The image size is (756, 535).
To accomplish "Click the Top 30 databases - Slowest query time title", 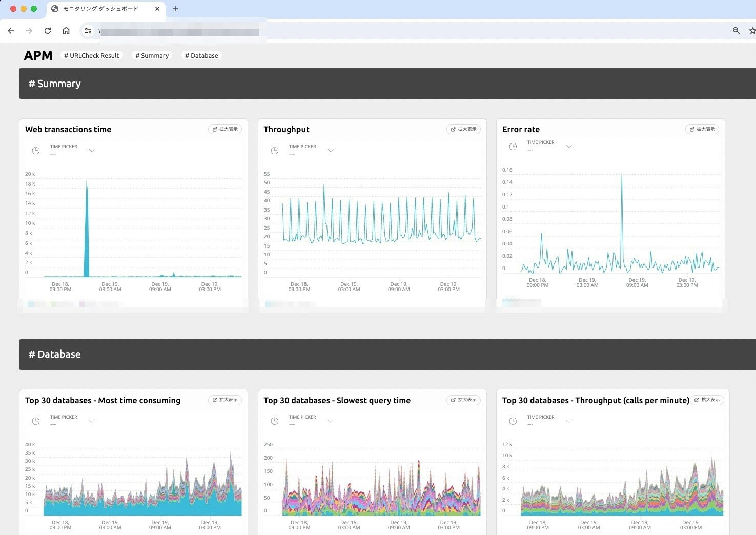I will 337,400.
